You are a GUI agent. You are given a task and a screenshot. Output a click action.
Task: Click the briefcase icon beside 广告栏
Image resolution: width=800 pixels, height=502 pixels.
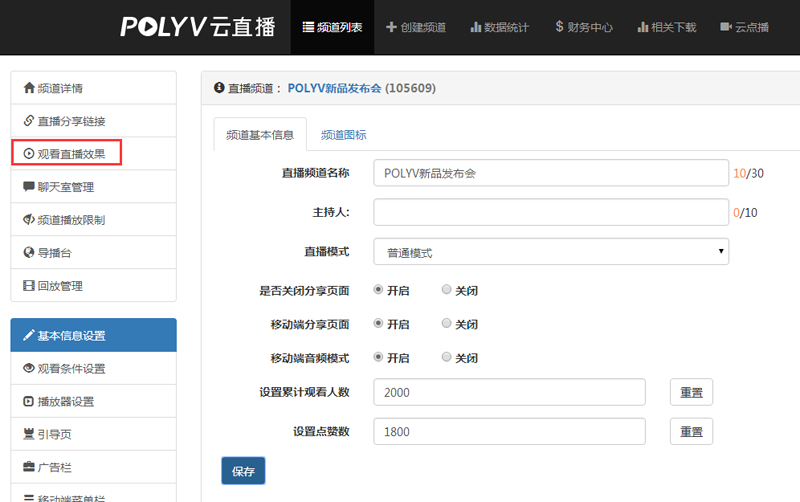[29, 468]
